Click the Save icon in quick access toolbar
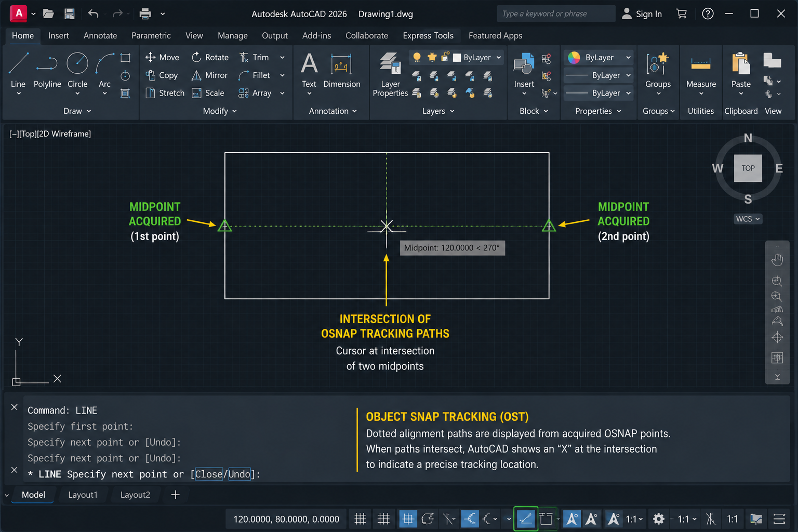Image resolution: width=798 pixels, height=532 pixels. pos(69,14)
